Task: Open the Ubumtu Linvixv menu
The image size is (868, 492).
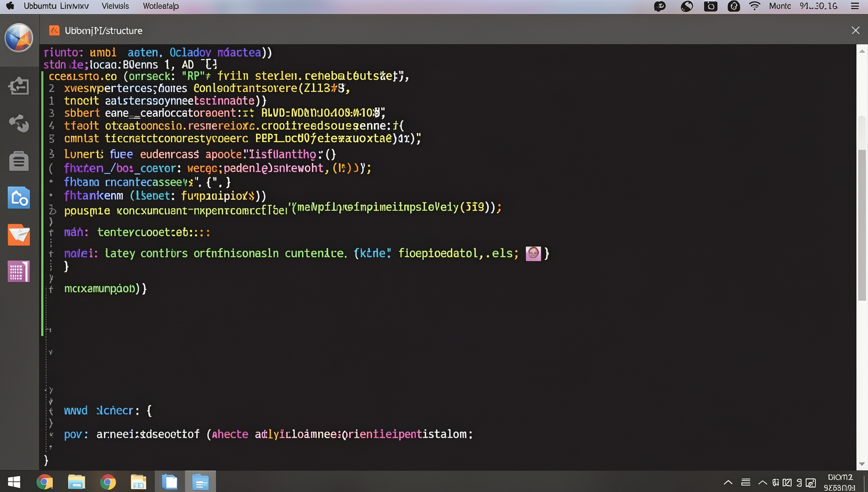Action: tap(56, 6)
